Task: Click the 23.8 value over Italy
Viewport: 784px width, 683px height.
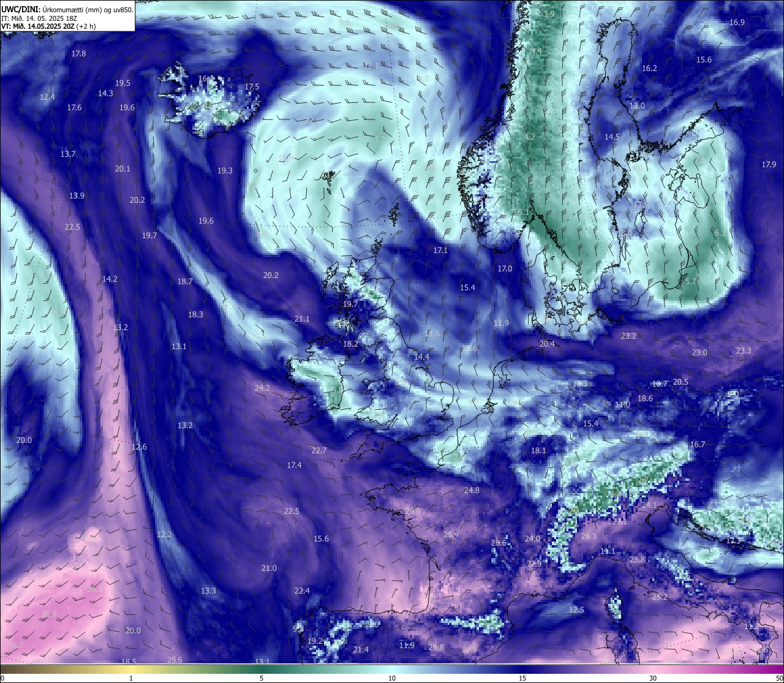Action: click(x=637, y=560)
